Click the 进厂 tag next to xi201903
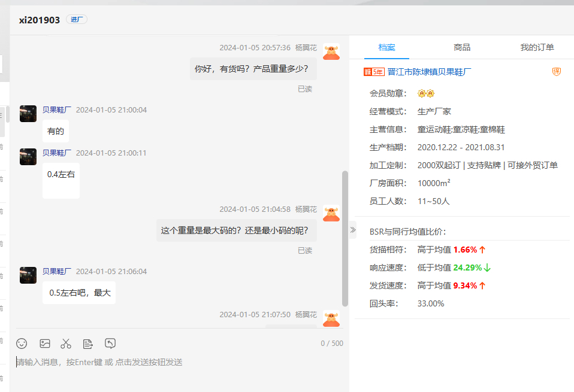Screen dimensions: 574x392 click(77, 20)
